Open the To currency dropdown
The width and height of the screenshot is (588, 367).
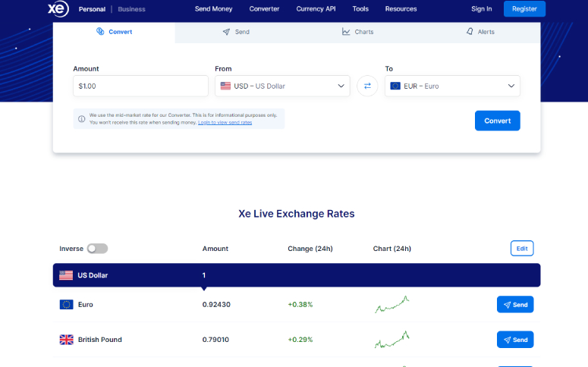(x=452, y=86)
